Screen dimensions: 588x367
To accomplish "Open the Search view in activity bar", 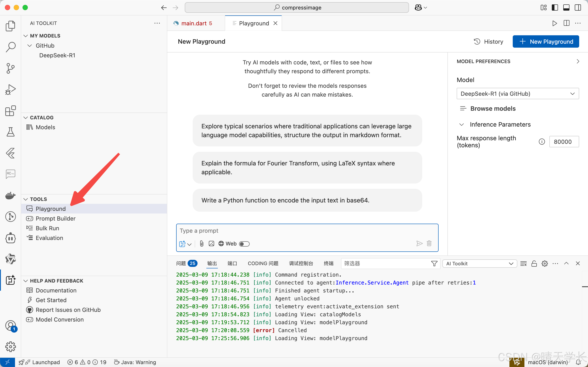I will (x=10, y=47).
